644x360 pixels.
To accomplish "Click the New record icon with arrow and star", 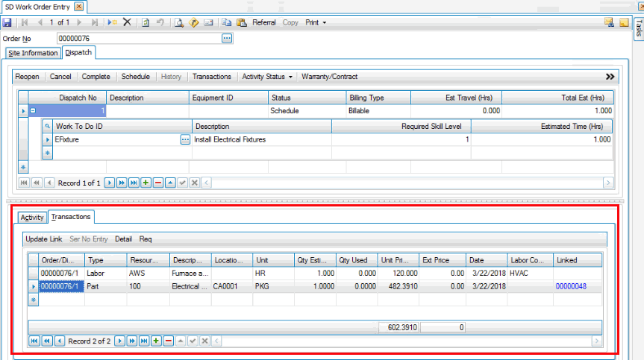I will 112,22.
